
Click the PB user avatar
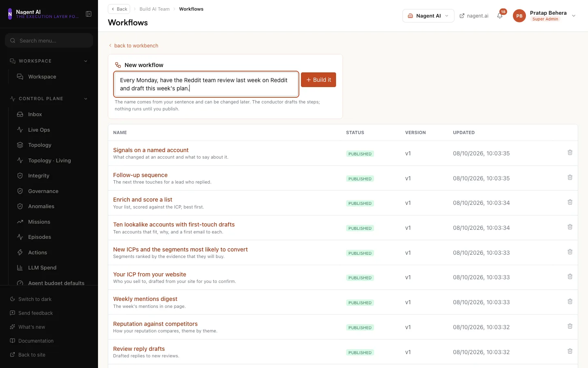519,16
